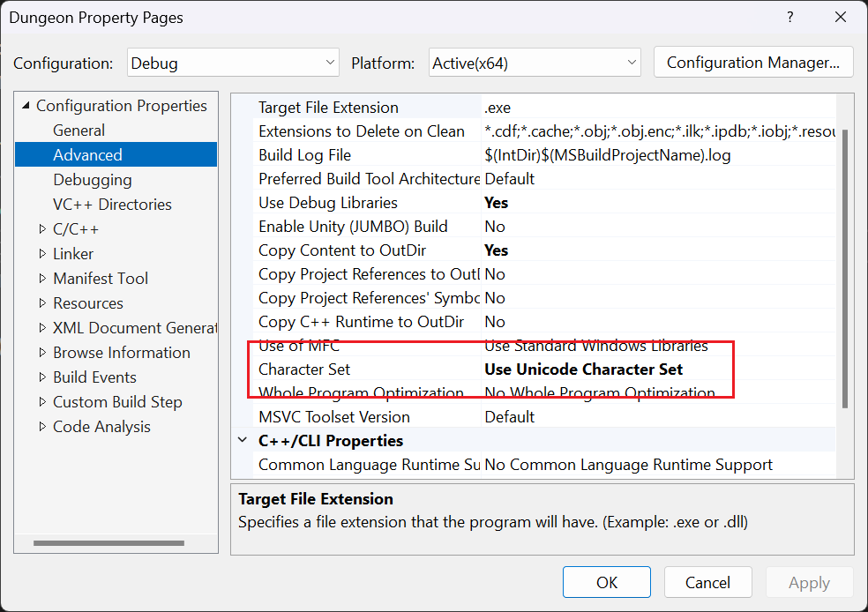This screenshot has height=612, width=868.
Task: Click the help question mark icon
Action: (789, 17)
